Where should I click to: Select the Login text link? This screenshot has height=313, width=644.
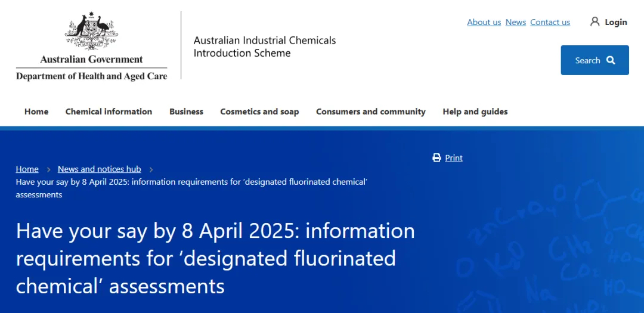pyautogui.click(x=615, y=22)
